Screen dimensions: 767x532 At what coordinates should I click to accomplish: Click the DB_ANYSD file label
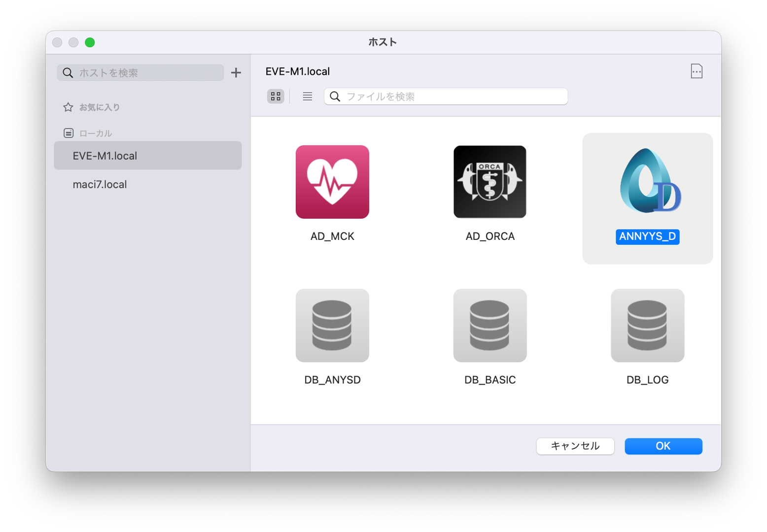click(332, 380)
